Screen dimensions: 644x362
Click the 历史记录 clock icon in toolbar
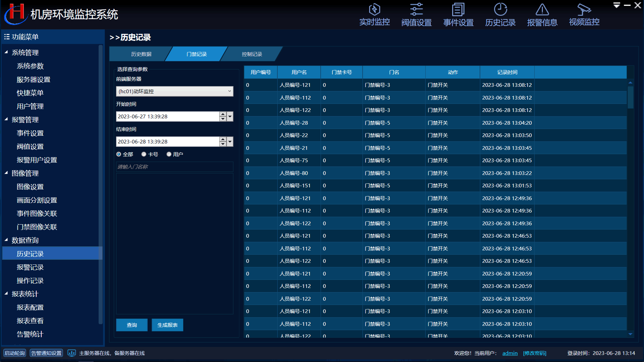point(500,9)
